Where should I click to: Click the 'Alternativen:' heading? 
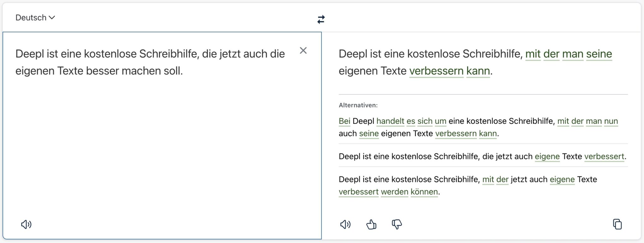(x=358, y=105)
